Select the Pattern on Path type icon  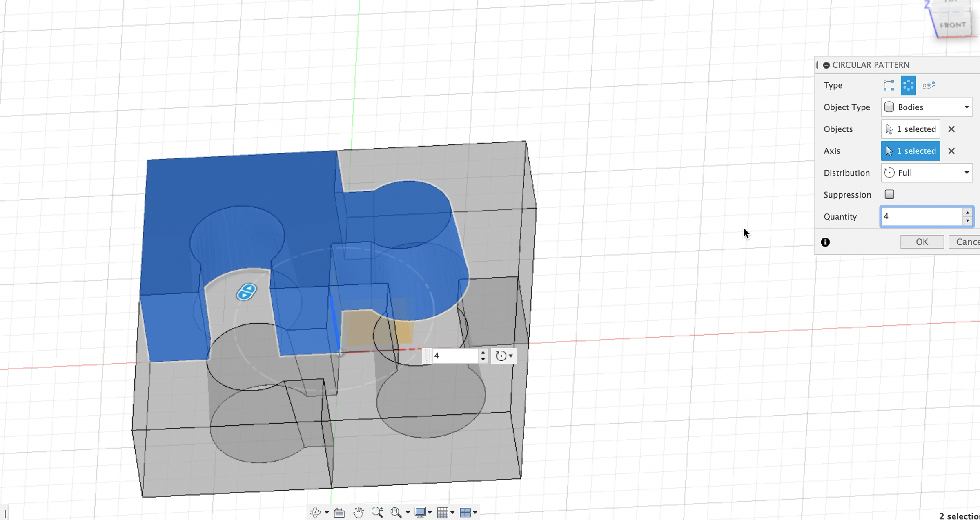tap(929, 85)
